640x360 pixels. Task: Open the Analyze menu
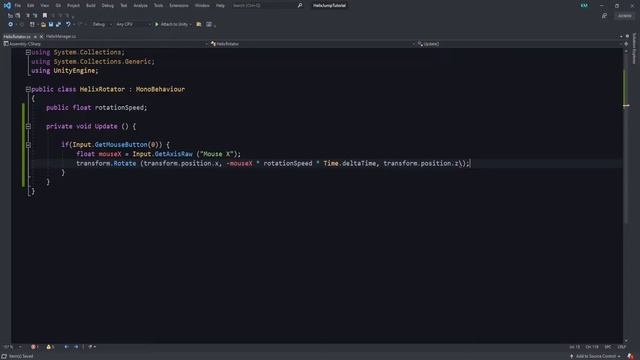pyautogui.click(x=140, y=6)
